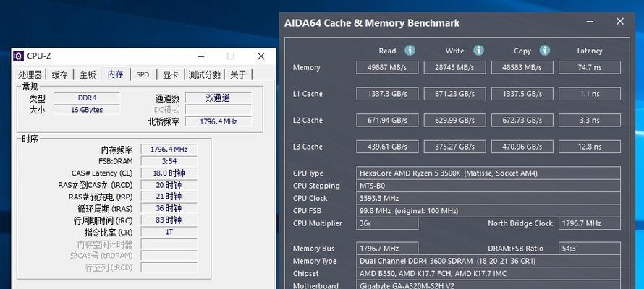The width and height of the screenshot is (644, 289).
Task: Click the tRAS value 36 时钟
Action: coord(169,208)
